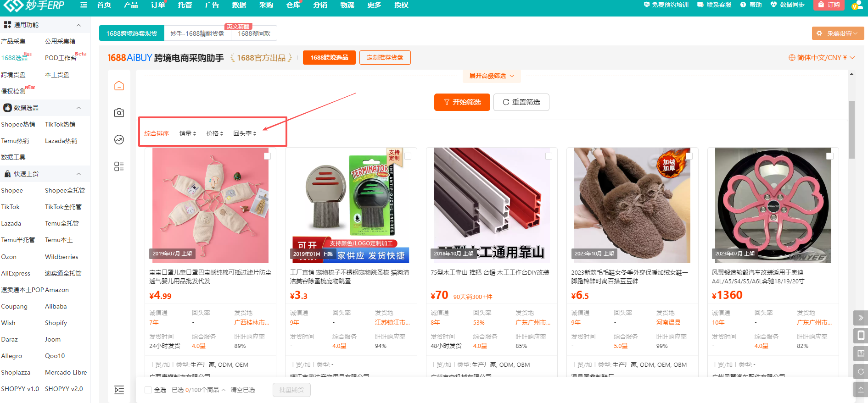Open the 仓库 top menu
868x403 pixels.
(293, 5)
